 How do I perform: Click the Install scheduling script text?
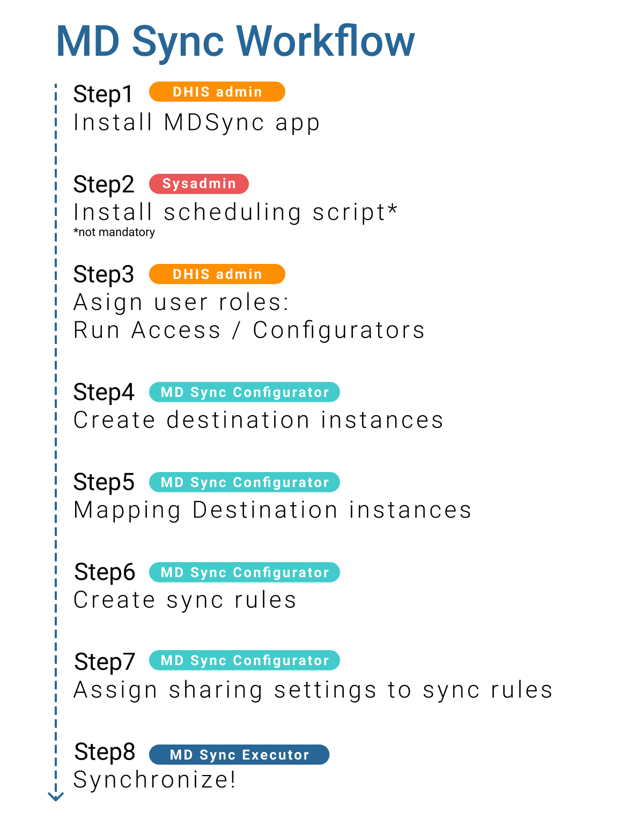(235, 212)
